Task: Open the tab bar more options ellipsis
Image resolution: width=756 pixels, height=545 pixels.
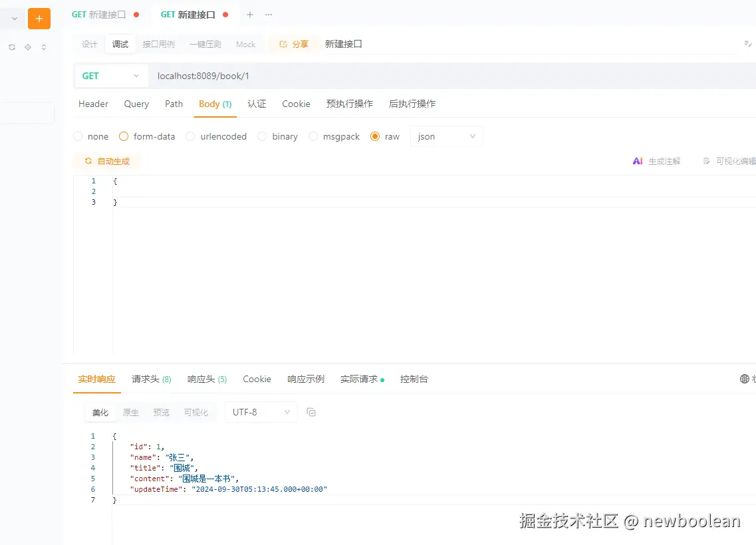Action: click(269, 15)
